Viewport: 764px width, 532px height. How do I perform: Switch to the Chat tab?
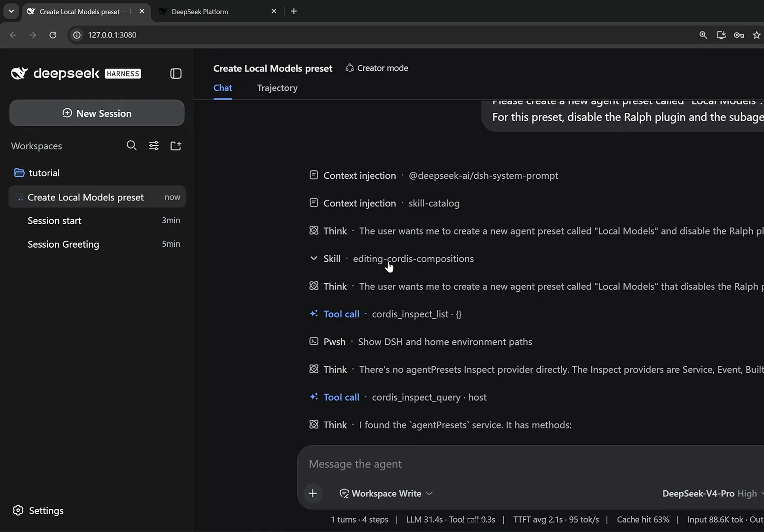tap(223, 88)
